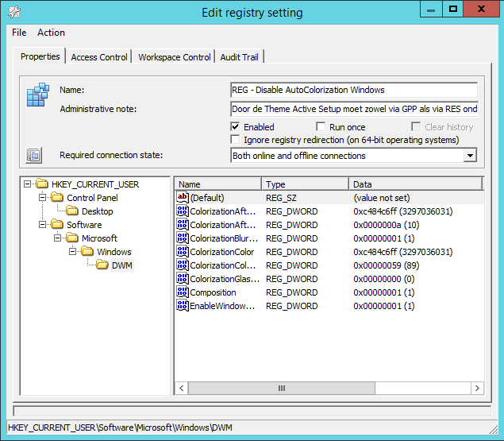The width and height of the screenshot is (504, 441).
Task: Enable the Run once checkbox
Action: pos(321,127)
